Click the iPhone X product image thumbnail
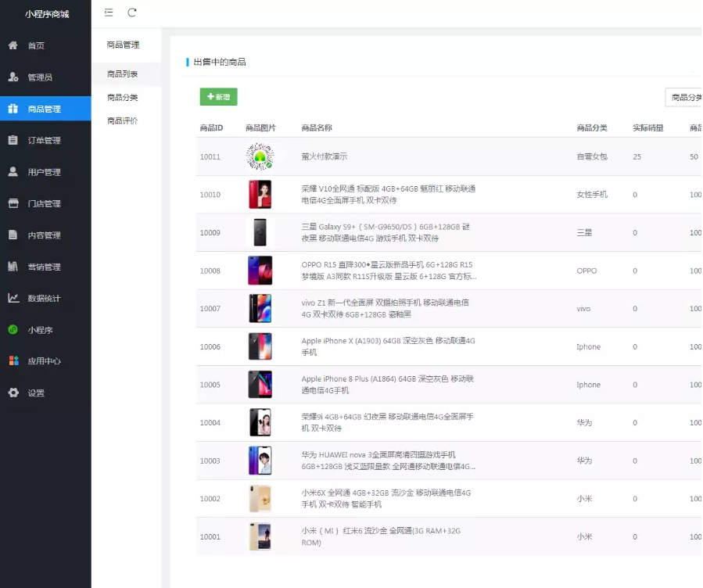 point(260,346)
